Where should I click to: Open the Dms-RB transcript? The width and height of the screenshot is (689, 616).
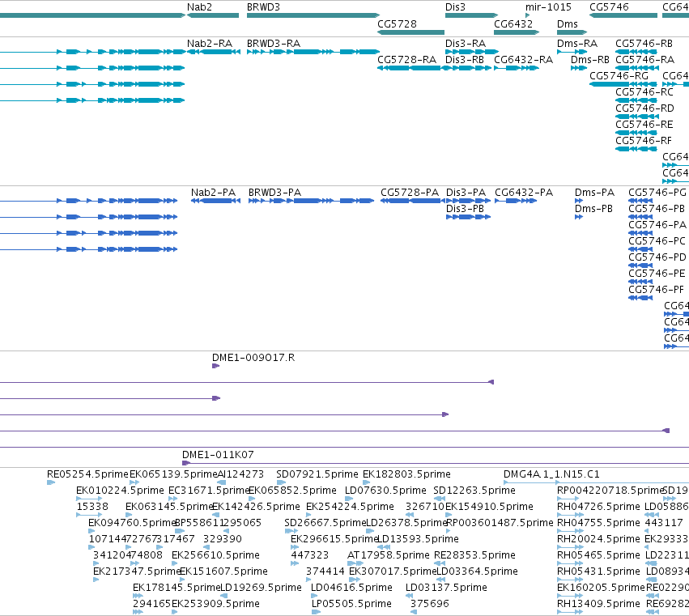(x=579, y=68)
